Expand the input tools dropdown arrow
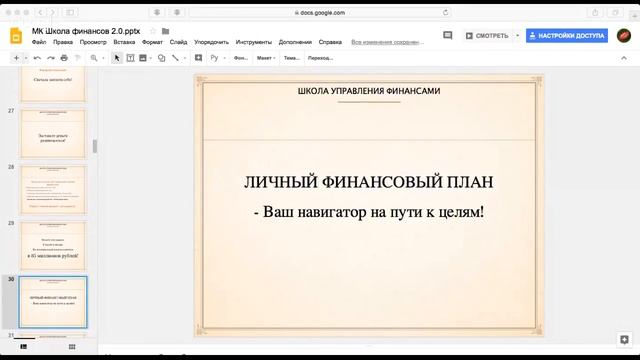The width and height of the screenshot is (640, 360). click(x=224, y=58)
